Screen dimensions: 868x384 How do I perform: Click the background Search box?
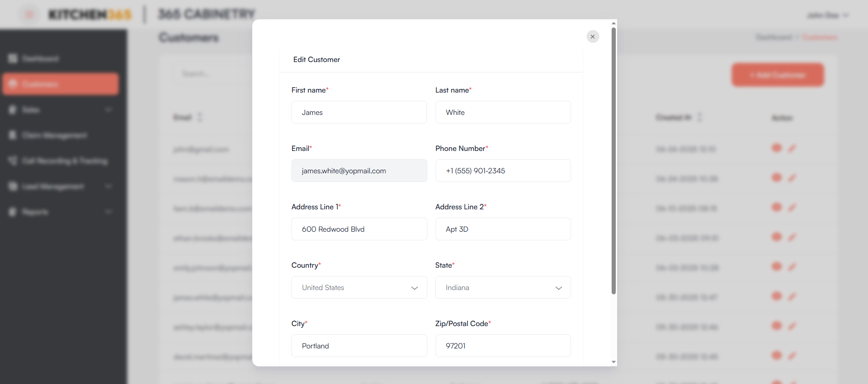tap(212, 73)
